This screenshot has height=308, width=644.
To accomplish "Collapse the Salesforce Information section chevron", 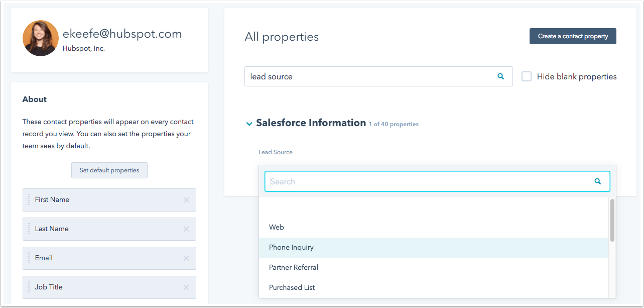I will click(x=249, y=124).
